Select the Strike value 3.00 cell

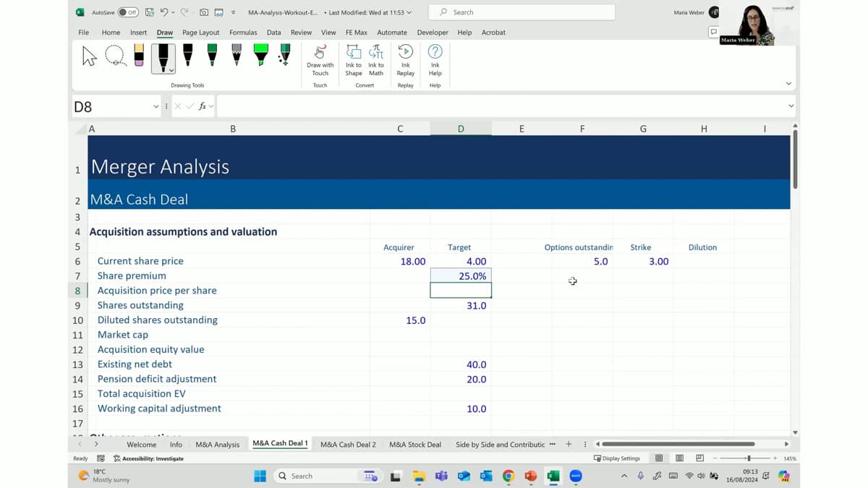click(643, 261)
